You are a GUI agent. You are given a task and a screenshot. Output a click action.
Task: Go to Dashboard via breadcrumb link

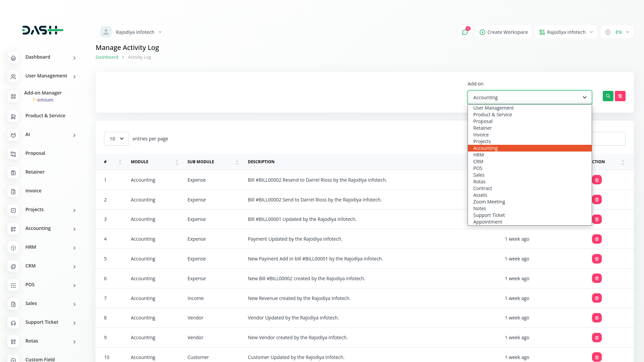107,57
